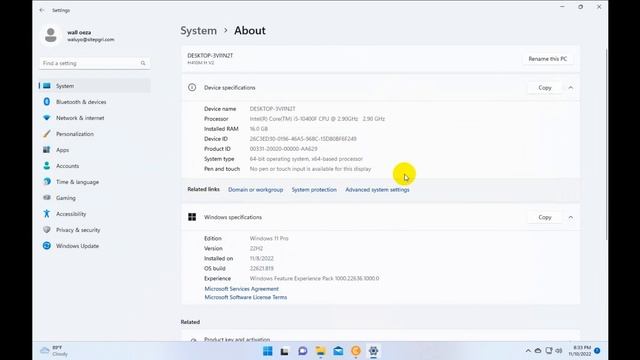Open the System category in sidebar
The image size is (640, 360).
95,86
